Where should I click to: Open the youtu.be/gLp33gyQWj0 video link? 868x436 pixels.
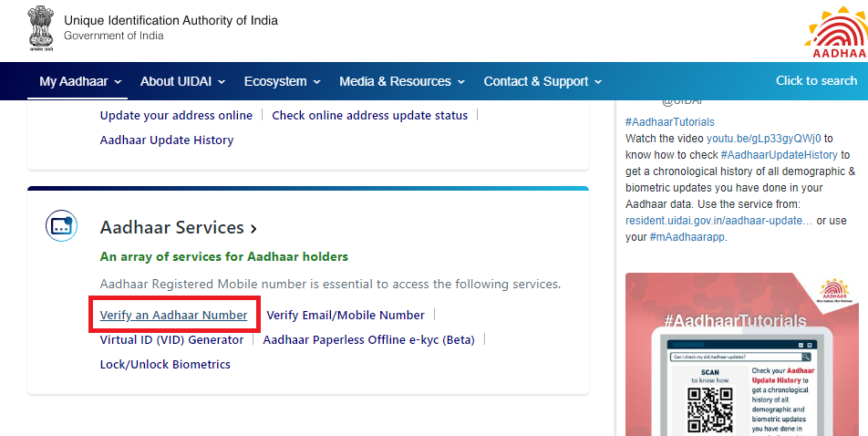click(763, 139)
